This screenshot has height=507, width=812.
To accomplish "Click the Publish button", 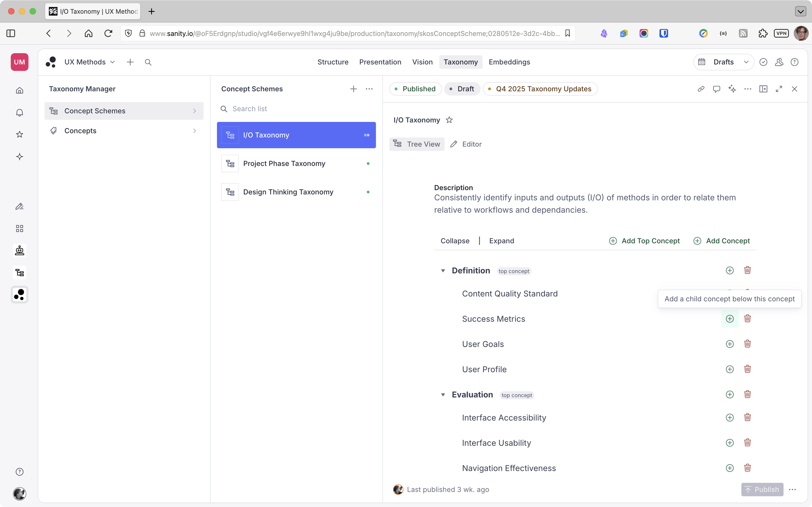I will pyautogui.click(x=762, y=489).
